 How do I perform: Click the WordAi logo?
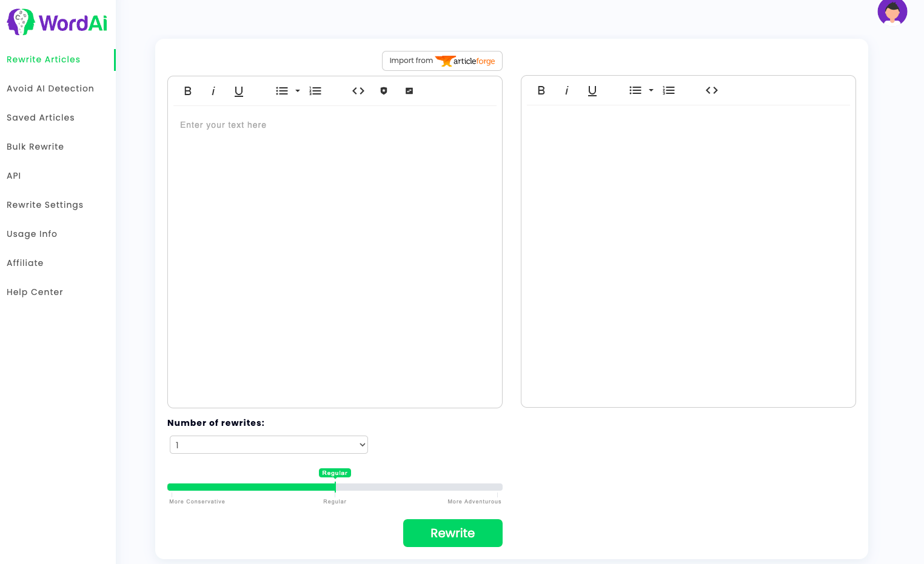pos(57,22)
